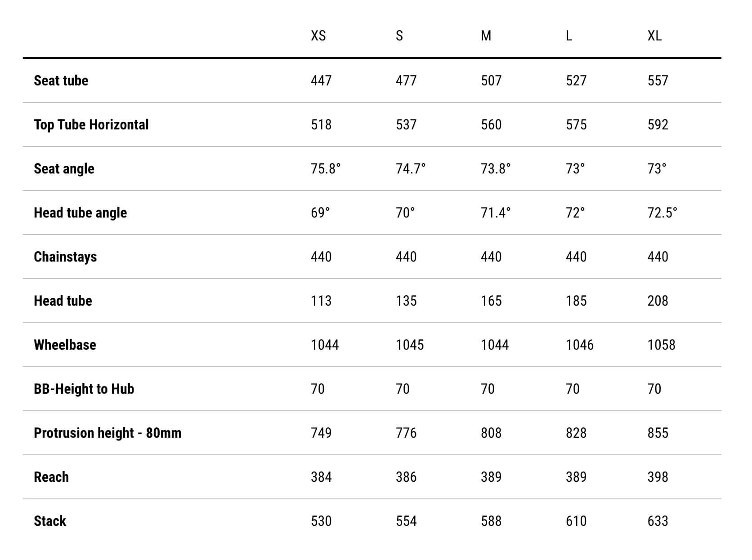The width and height of the screenshot is (752, 560).
Task: Select the Chainstays row label
Action: 65,257
